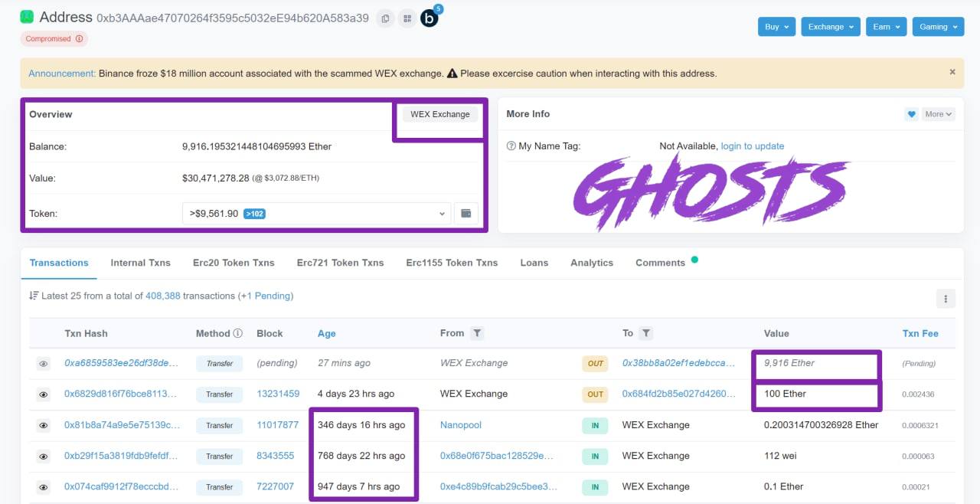Click the My Name Tag help icon
This screenshot has width=980, height=504.
pyautogui.click(x=511, y=146)
